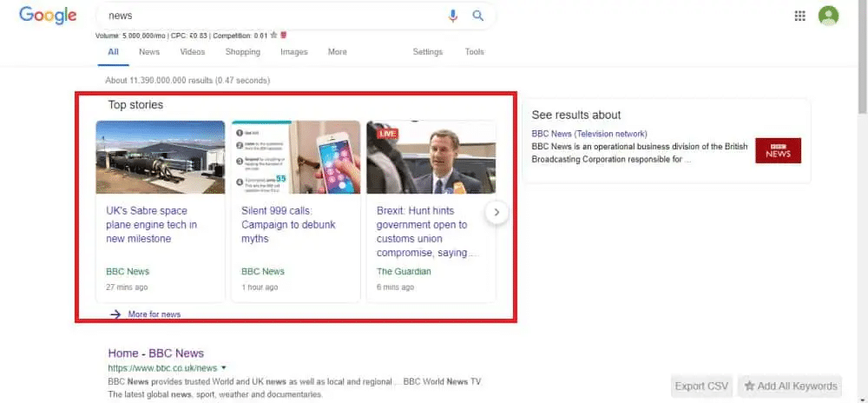Image resolution: width=868 pixels, height=403 pixels.
Task: Open BBC News (Television network) link
Action: click(x=589, y=134)
